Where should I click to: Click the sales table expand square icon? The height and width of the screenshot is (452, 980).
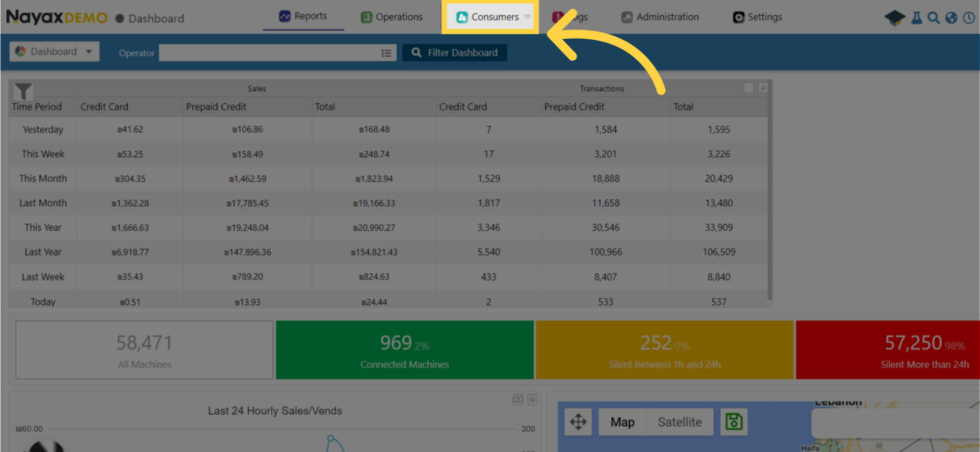click(749, 88)
